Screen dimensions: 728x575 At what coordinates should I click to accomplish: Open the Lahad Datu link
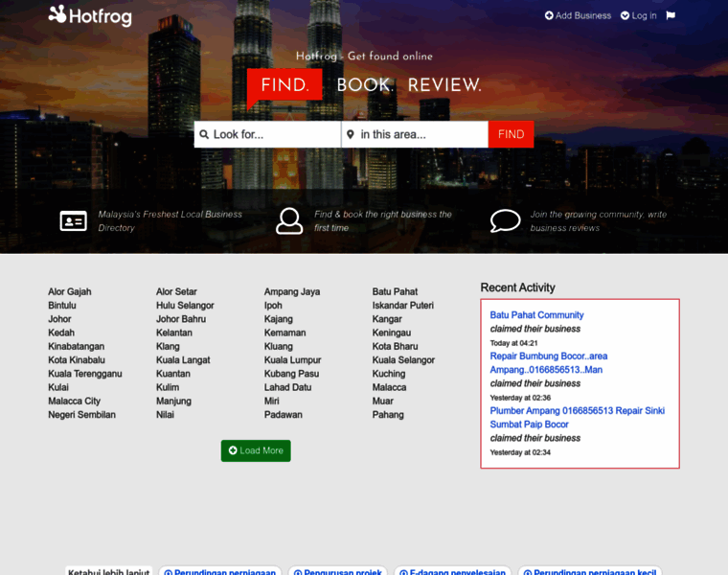(x=287, y=387)
